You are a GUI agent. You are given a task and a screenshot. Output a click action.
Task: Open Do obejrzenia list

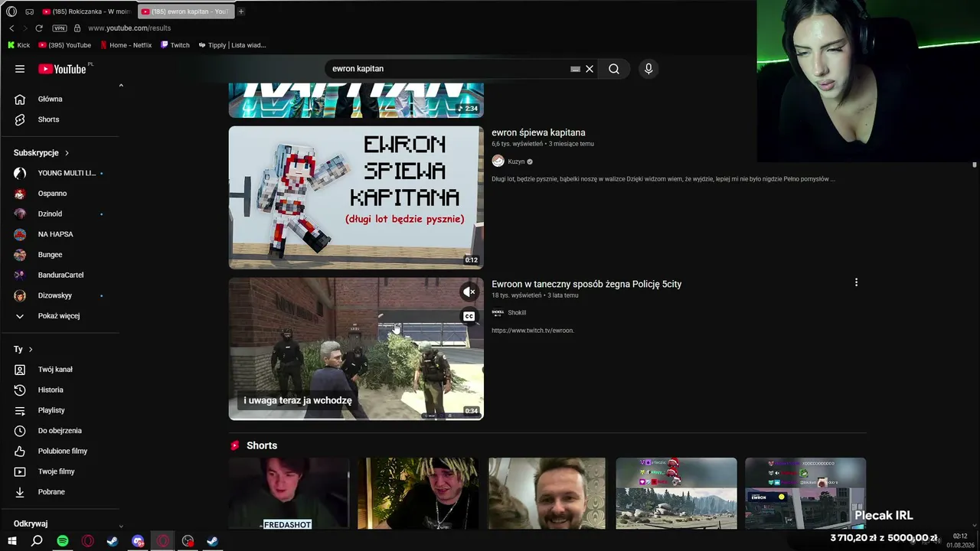click(x=61, y=431)
